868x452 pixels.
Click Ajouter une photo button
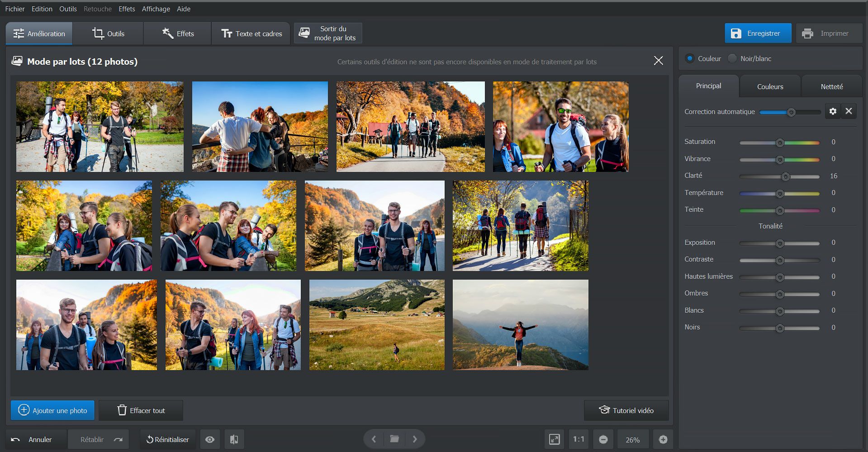[52, 410]
